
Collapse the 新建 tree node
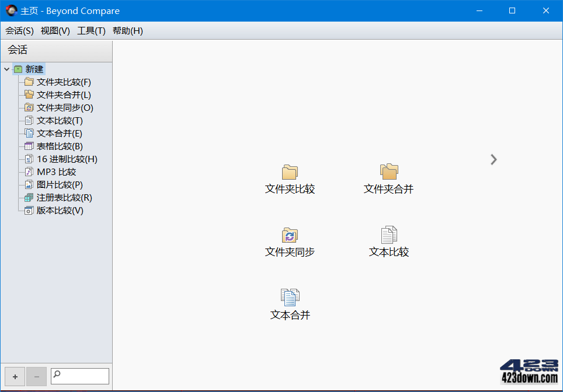click(x=6, y=69)
